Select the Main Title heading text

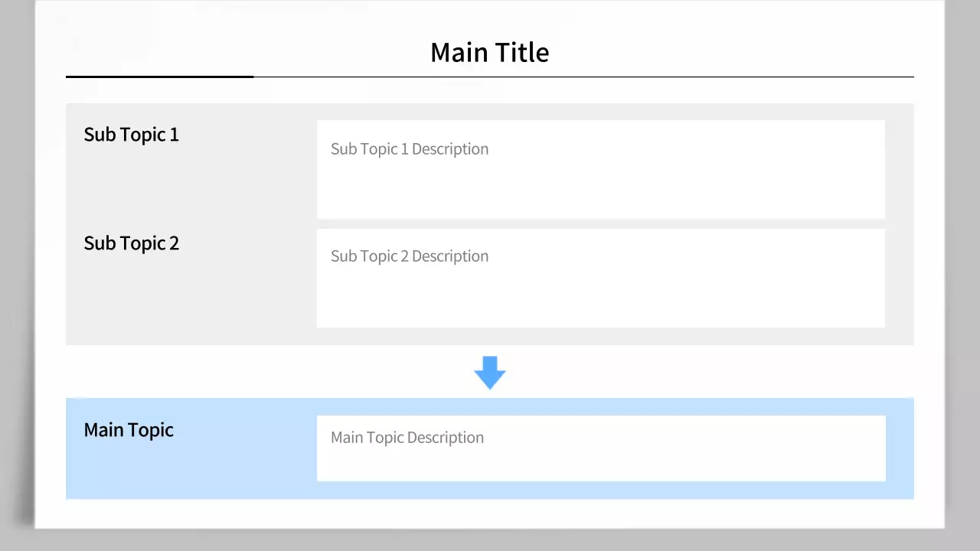click(489, 52)
